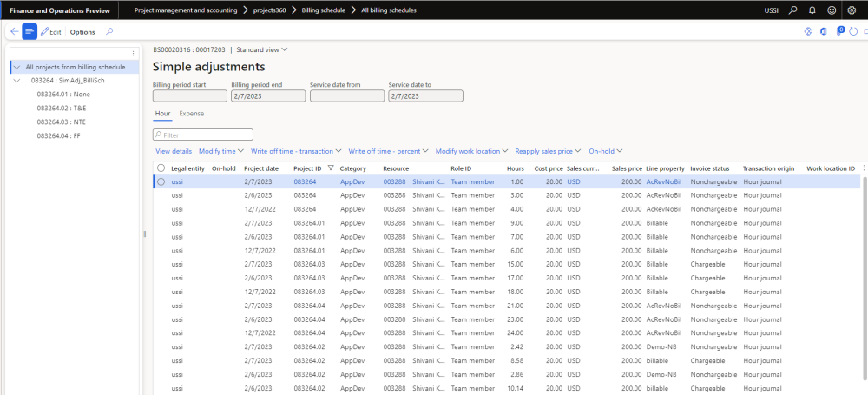
Task: Open in Microsoft Office icon
Action: tap(824, 31)
